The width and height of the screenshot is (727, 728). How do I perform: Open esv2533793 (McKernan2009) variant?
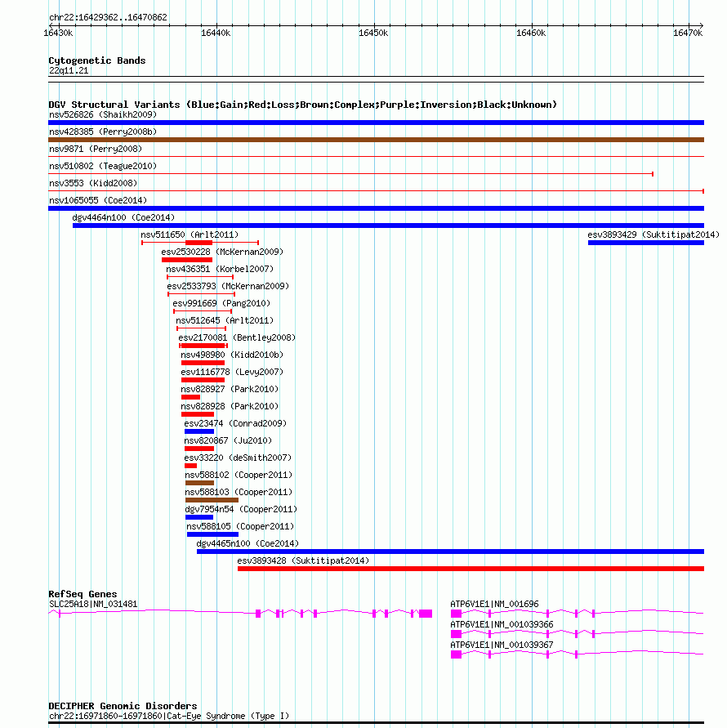click(x=228, y=287)
